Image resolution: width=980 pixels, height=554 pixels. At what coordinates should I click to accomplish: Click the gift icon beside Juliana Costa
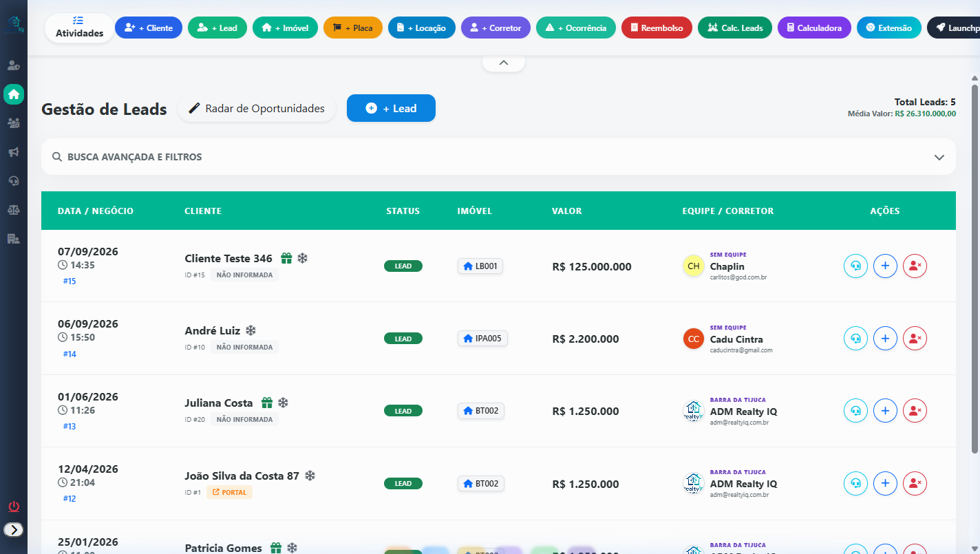click(267, 403)
